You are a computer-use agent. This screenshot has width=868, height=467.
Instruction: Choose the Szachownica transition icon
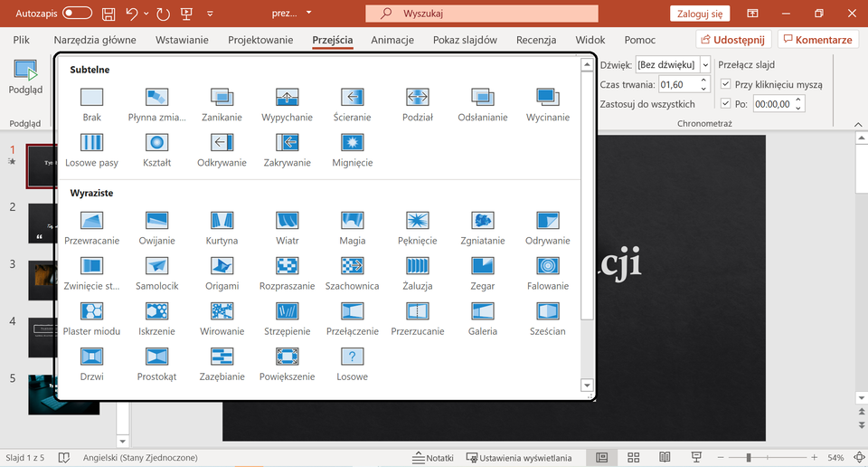tap(352, 266)
